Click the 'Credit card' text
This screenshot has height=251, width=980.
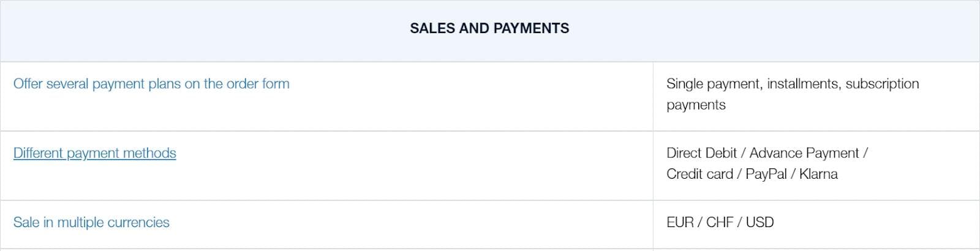coord(699,174)
